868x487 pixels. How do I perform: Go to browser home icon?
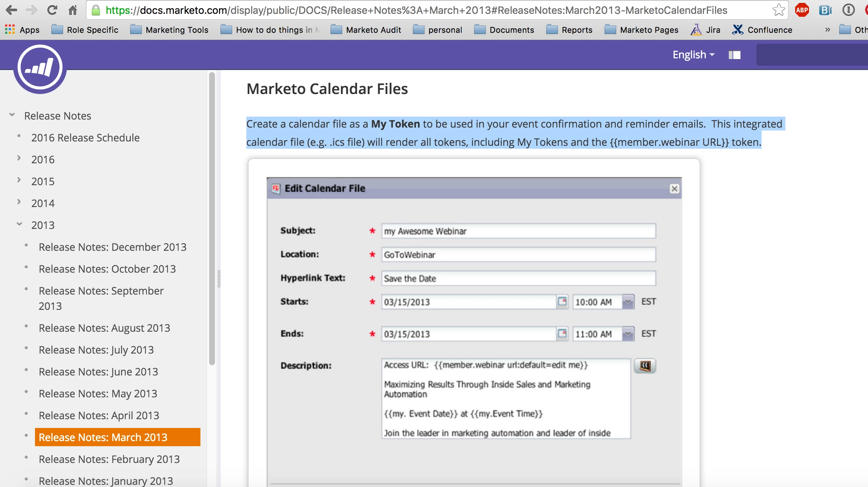coord(73,10)
